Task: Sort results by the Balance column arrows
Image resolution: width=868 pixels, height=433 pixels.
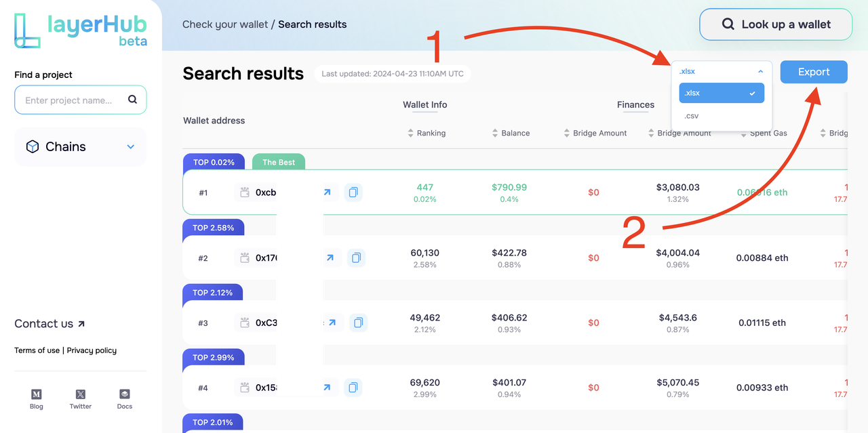Action: click(x=495, y=133)
